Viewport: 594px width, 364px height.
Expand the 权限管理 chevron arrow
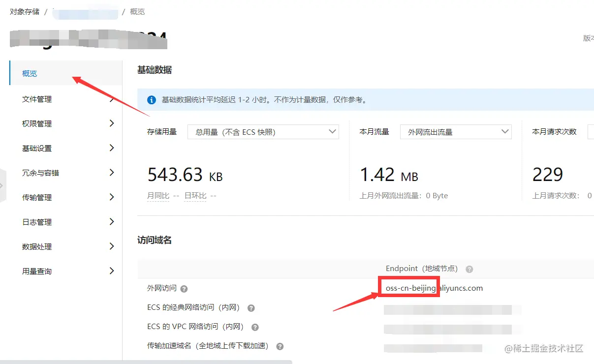point(112,123)
